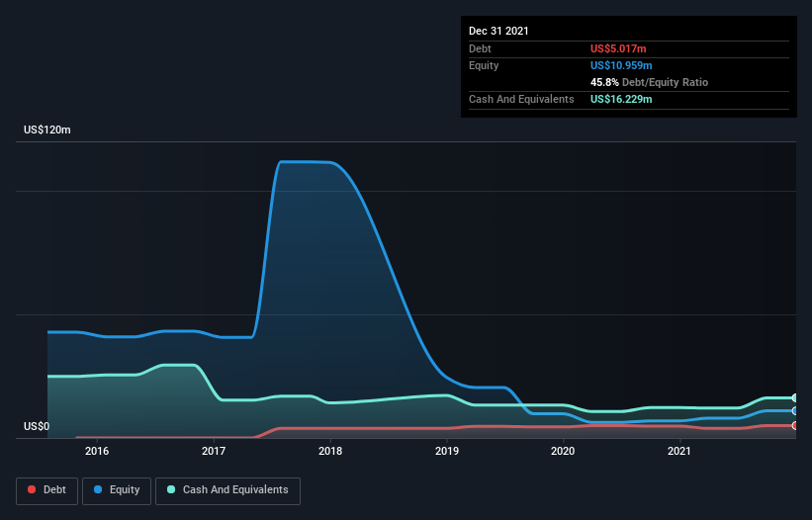Click the 2017 x-axis label
This screenshot has height=520, width=812.
pos(214,451)
